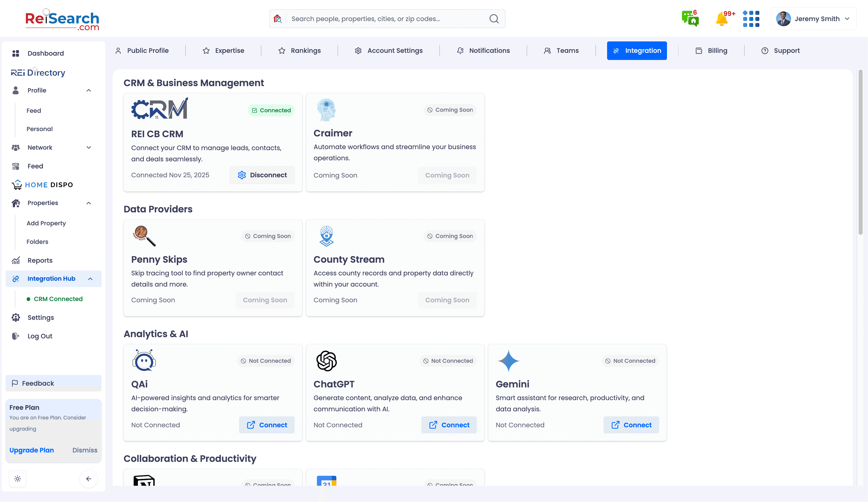Open the Personal profile item
The image size is (868, 502).
(40, 129)
